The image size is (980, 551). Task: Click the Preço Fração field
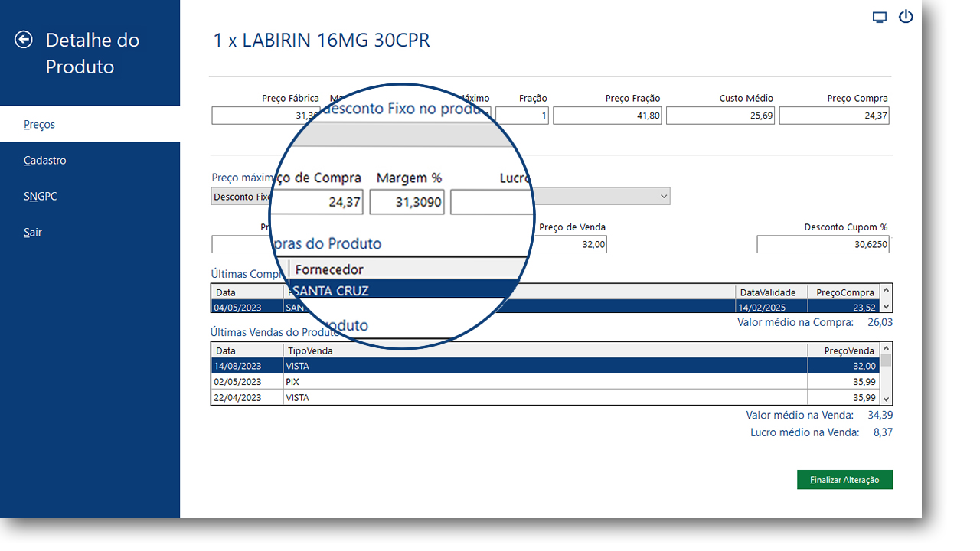607,116
